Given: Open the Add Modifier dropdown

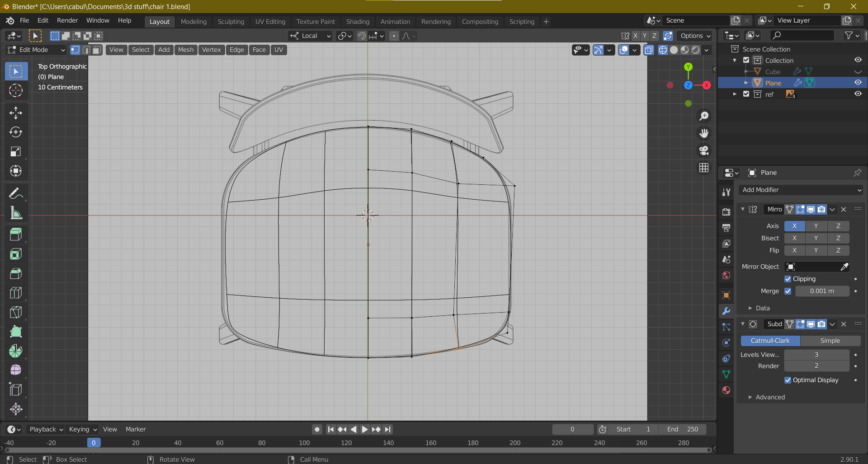Looking at the screenshot, I should (x=801, y=190).
